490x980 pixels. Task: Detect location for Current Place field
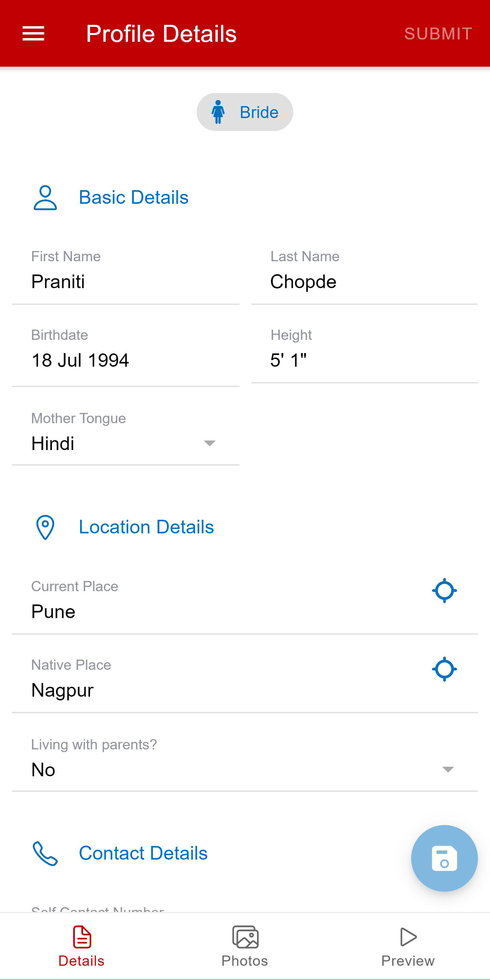pyautogui.click(x=444, y=591)
